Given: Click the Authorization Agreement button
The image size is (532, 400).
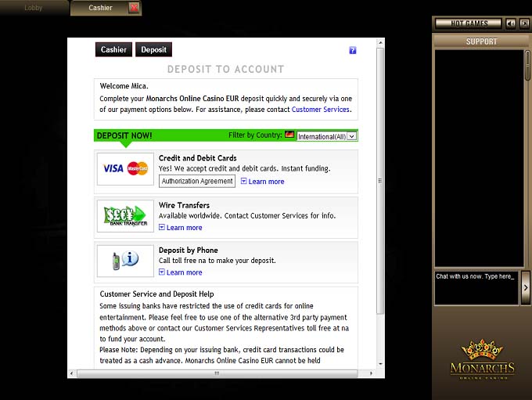Looking at the screenshot, I should (197, 181).
